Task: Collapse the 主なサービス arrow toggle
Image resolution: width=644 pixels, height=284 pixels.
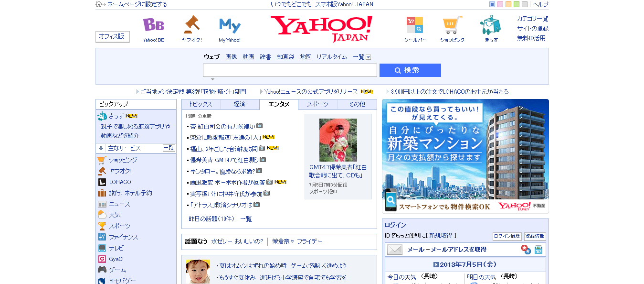Action: (x=101, y=148)
